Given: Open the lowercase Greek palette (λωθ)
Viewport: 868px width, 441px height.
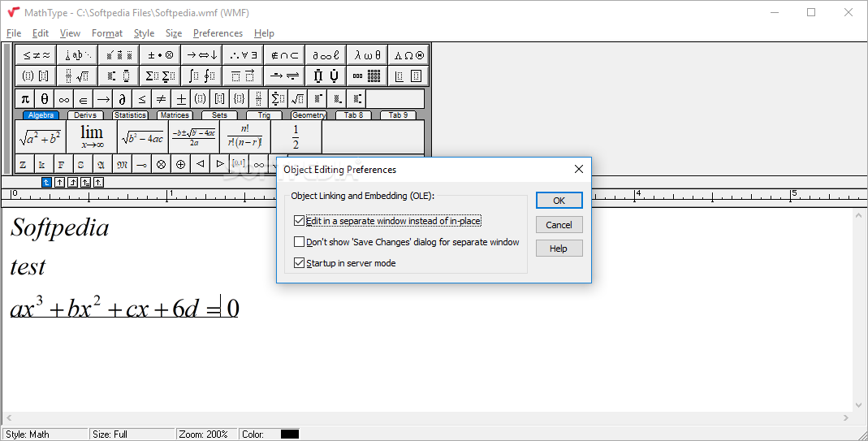Looking at the screenshot, I should (367, 55).
